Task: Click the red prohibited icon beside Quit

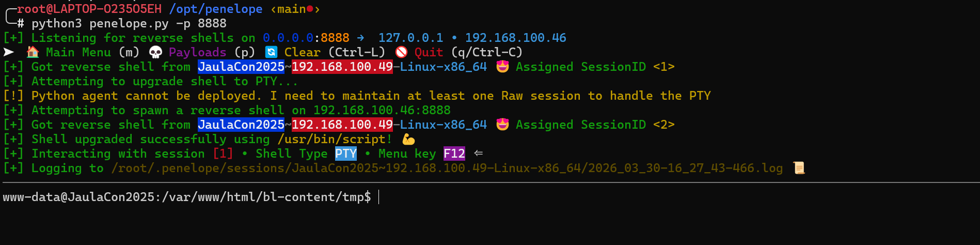Action: click(401, 52)
